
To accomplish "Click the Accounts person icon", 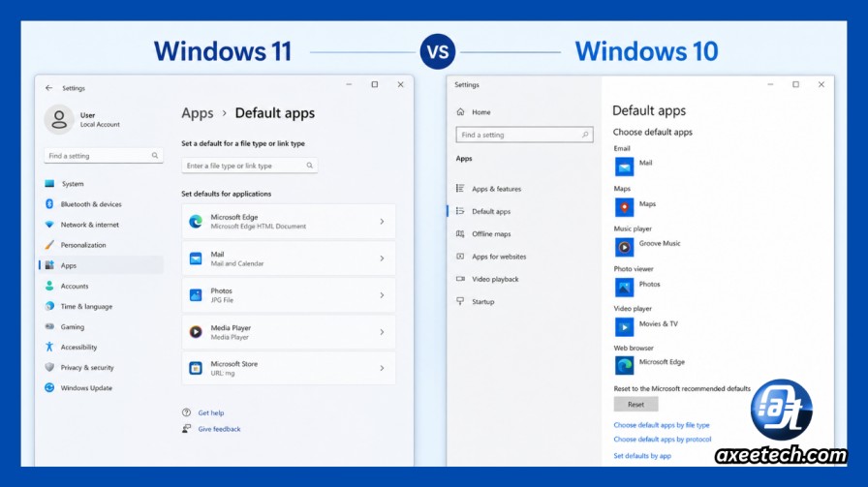I will (x=49, y=286).
